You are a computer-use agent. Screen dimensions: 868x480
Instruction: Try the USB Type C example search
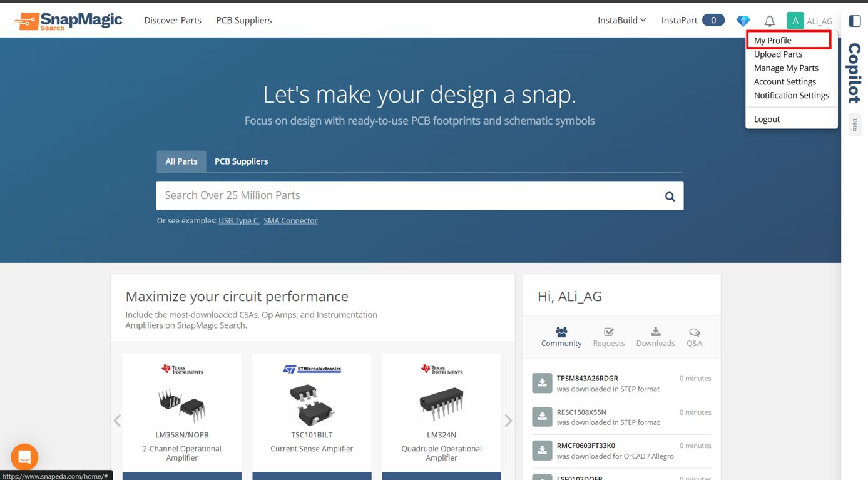coord(238,220)
